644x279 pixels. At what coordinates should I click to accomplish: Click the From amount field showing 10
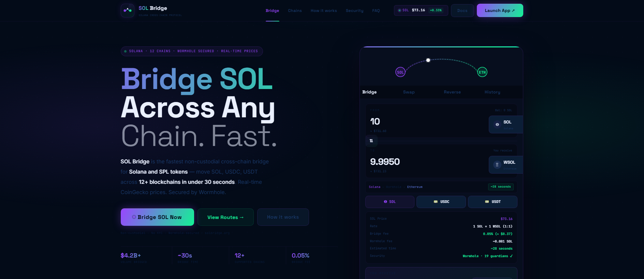pos(375,121)
